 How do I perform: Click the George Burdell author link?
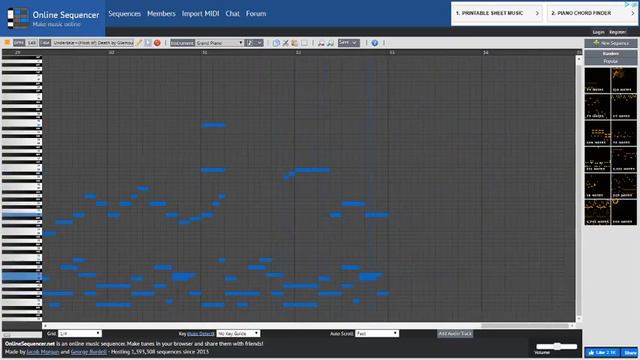point(89,352)
